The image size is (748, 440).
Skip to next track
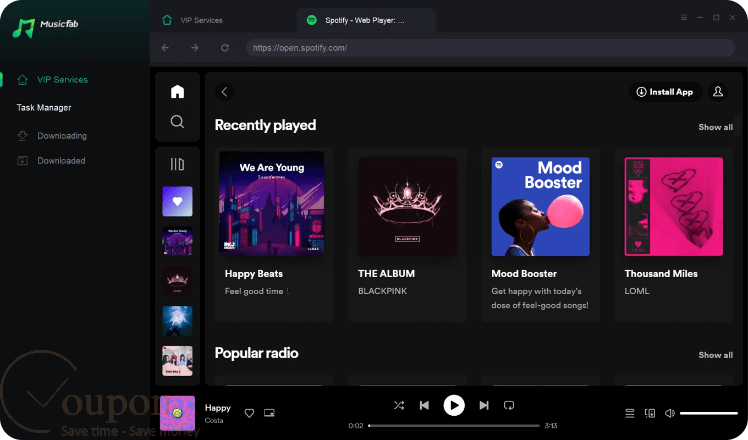484,406
